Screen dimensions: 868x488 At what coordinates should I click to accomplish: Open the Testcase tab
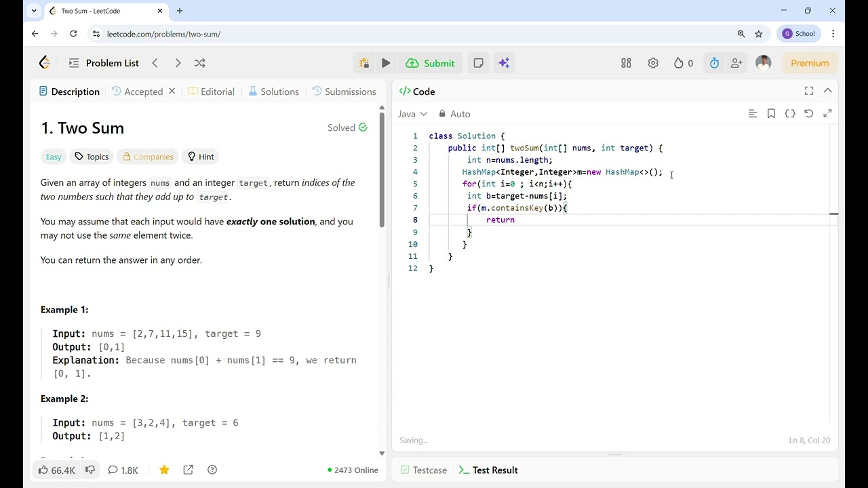point(424,470)
